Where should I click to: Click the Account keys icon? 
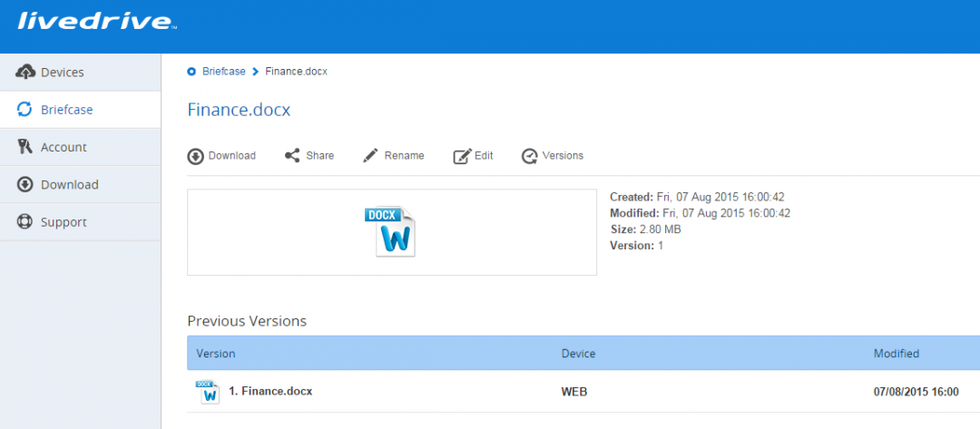click(x=25, y=147)
